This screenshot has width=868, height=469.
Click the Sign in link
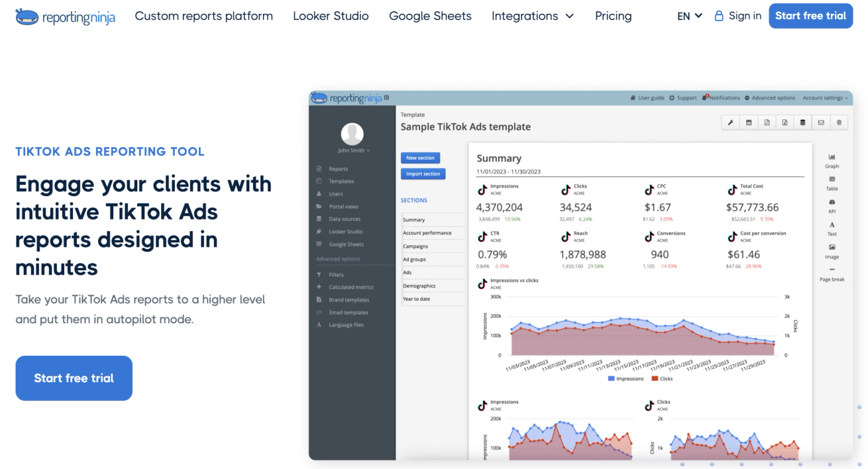[x=737, y=16]
